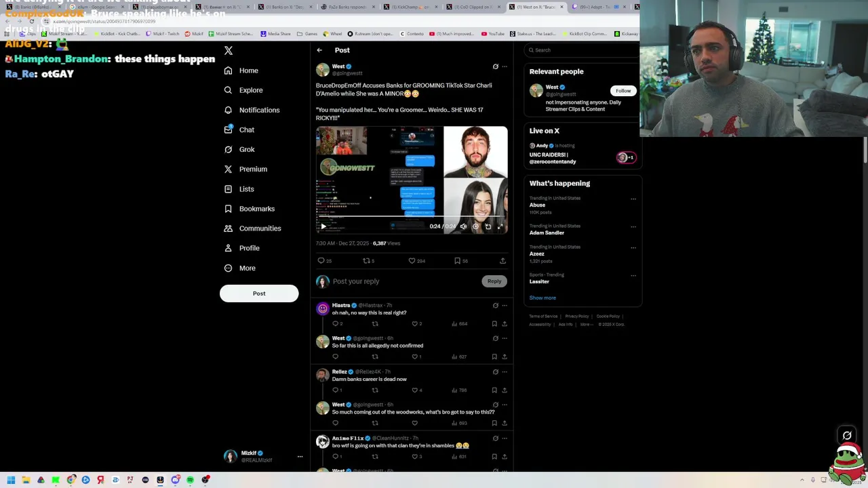
Task: Open 25 replies on the main post
Action: pos(325,261)
